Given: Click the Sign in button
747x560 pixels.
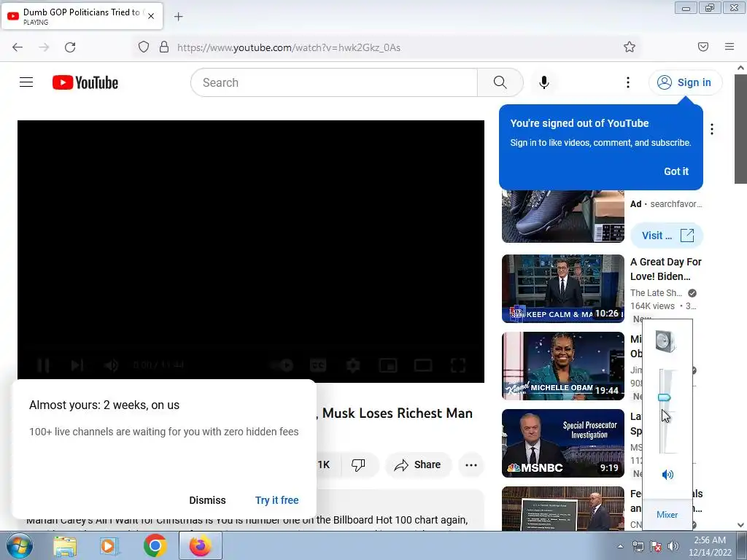Looking at the screenshot, I should pos(685,82).
